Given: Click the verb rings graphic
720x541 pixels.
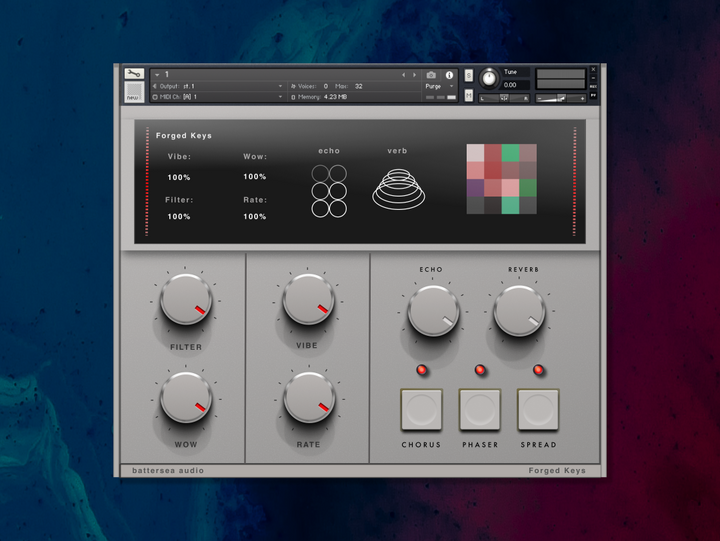Looking at the screenshot, I should tap(397, 189).
